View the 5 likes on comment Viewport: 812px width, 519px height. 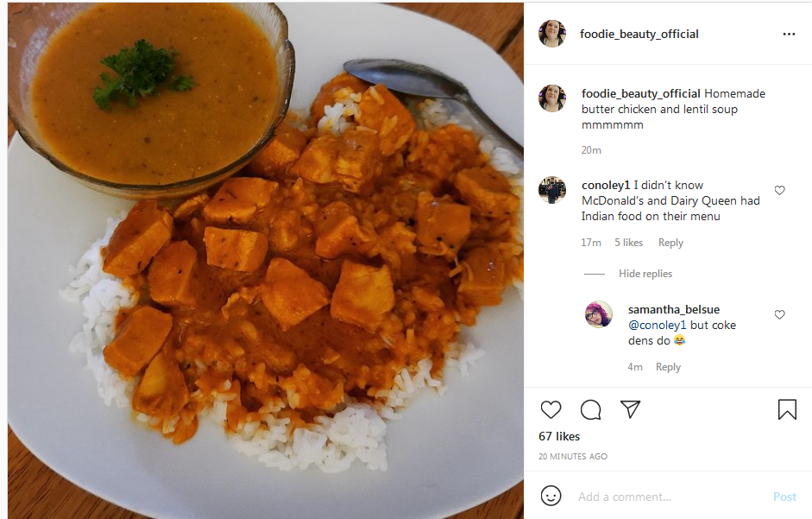coord(629,243)
